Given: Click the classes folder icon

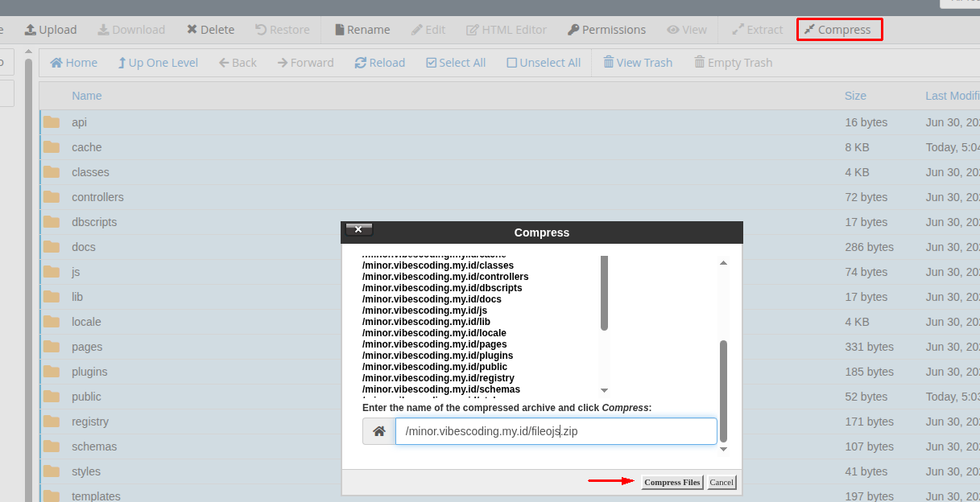Looking at the screenshot, I should [52, 172].
